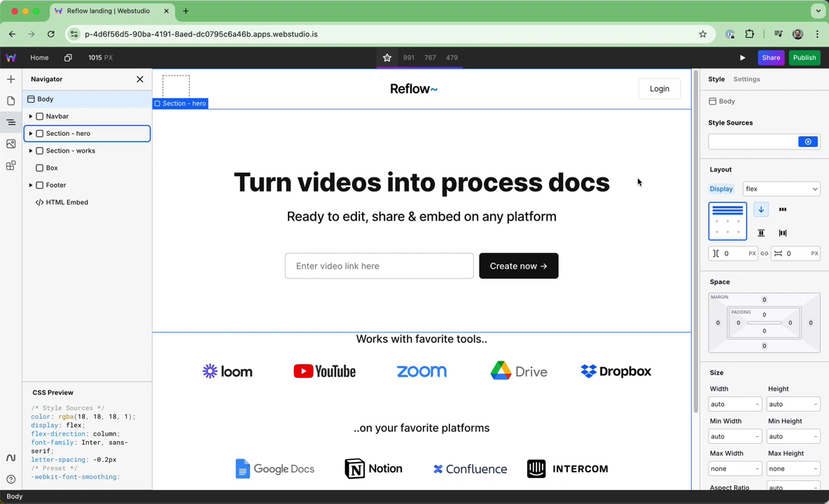Screen dimensions: 829x504
Task: Open the Display flex dropdown
Action: click(781, 189)
